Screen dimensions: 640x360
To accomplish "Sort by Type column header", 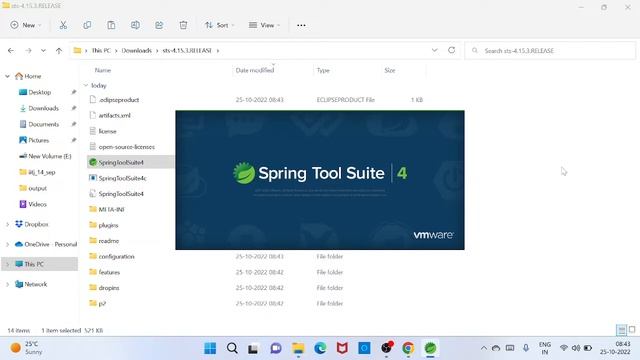I will (x=323, y=71).
